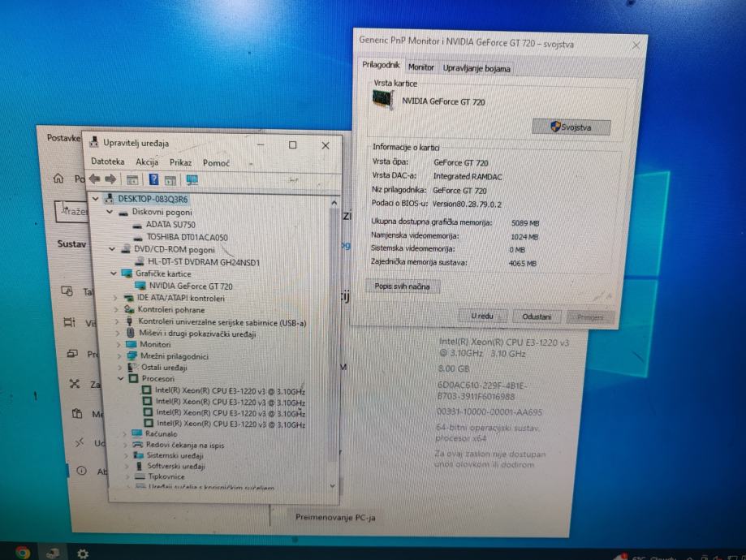This screenshot has height=560, width=746.
Task: Click the Kontroleri univerzalne serijske sabirnice (USB-a) item
Action: tap(222, 322)
